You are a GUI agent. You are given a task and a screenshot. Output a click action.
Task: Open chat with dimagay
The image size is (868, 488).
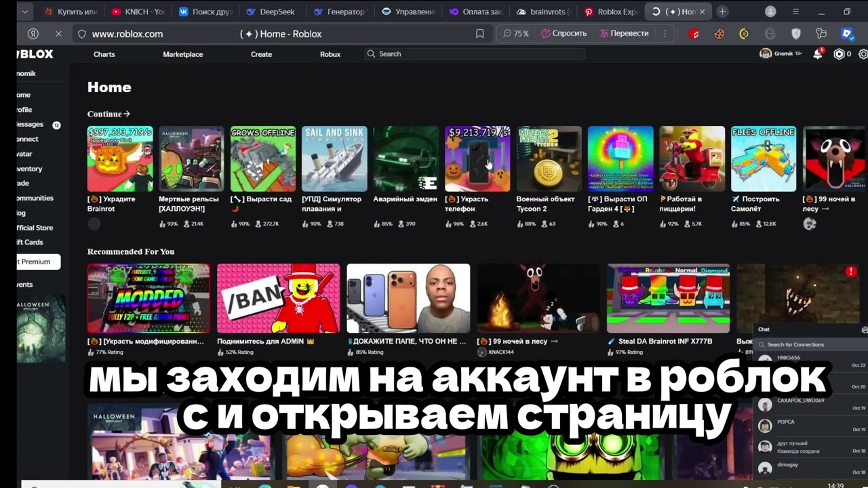point(810,468)
